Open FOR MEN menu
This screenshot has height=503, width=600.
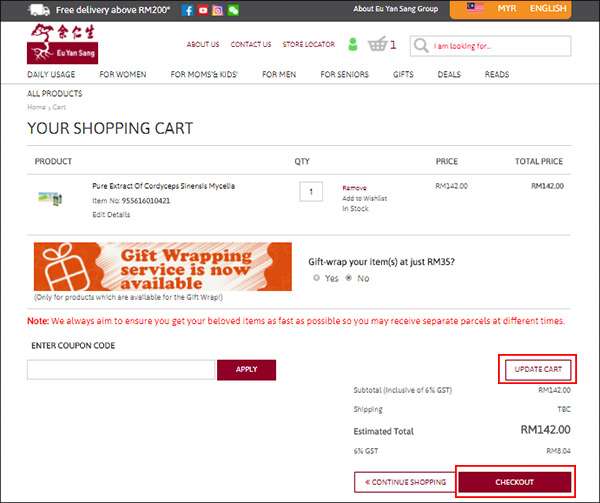pos(279,75)
